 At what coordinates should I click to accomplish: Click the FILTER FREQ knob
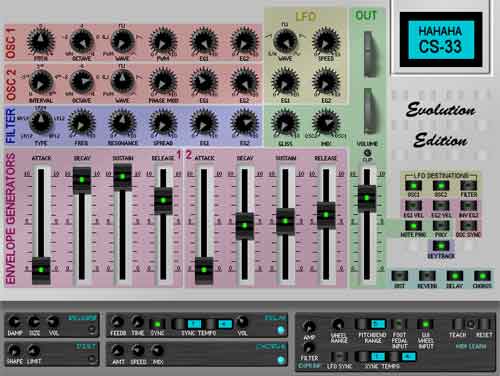point(82,124)
